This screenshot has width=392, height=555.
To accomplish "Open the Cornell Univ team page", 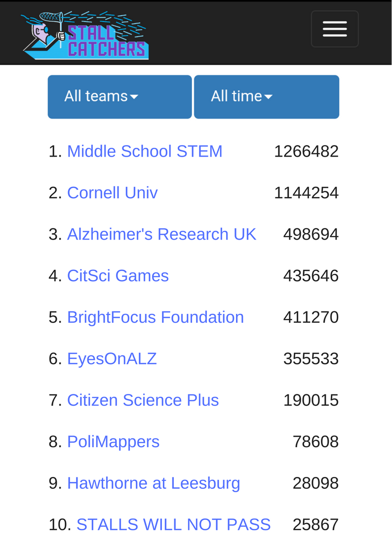I will coord(113,193).
